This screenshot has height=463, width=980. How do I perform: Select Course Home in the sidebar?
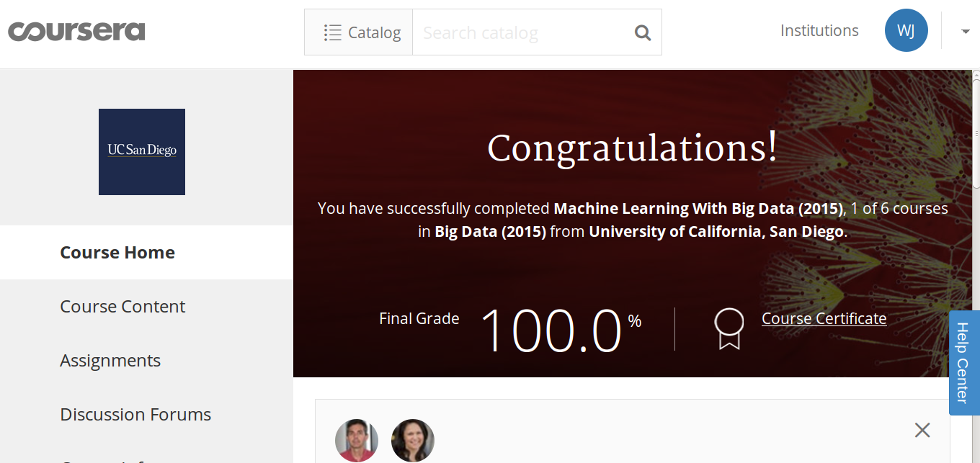[x=117, y=252]
